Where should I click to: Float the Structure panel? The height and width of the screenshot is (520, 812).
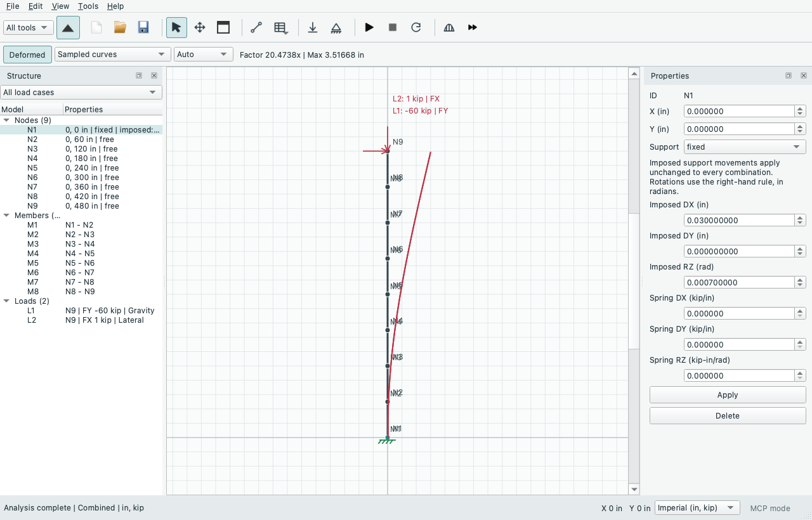[x=139, y=75]
